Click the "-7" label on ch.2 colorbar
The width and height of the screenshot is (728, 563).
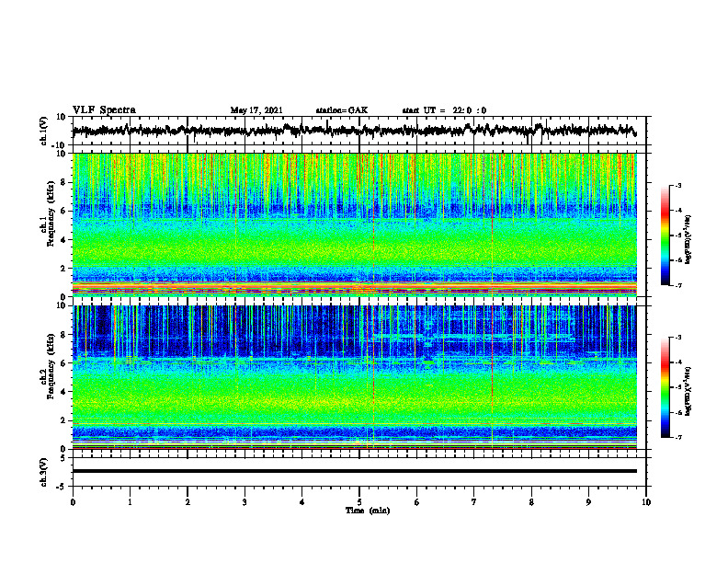(x=677, y=437)
